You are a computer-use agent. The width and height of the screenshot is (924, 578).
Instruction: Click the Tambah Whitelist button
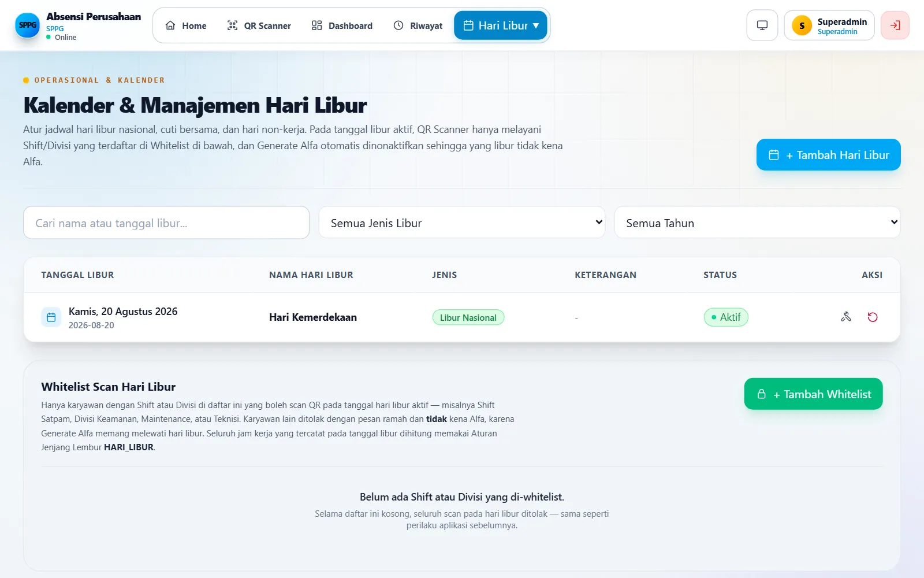click(x=814, y=394)
